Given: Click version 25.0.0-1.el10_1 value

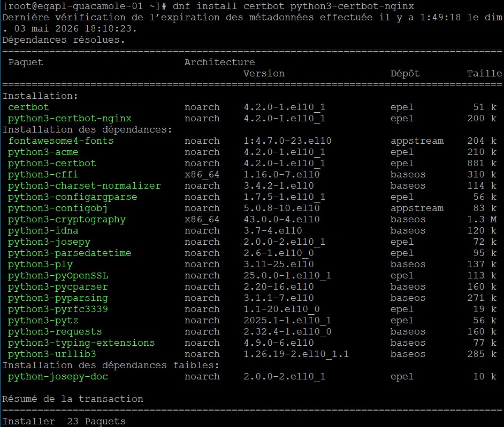Looking at the screenshot, I should [x=287, y=276].
